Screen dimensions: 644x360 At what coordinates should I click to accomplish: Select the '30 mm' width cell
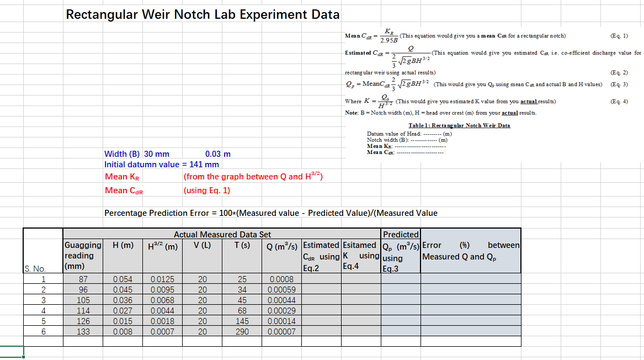157,154
